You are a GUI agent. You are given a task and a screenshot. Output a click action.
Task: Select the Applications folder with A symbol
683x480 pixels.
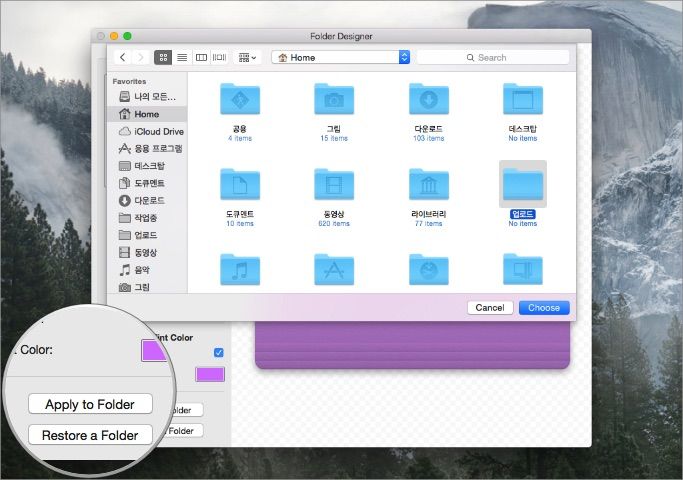pos(334,270)
